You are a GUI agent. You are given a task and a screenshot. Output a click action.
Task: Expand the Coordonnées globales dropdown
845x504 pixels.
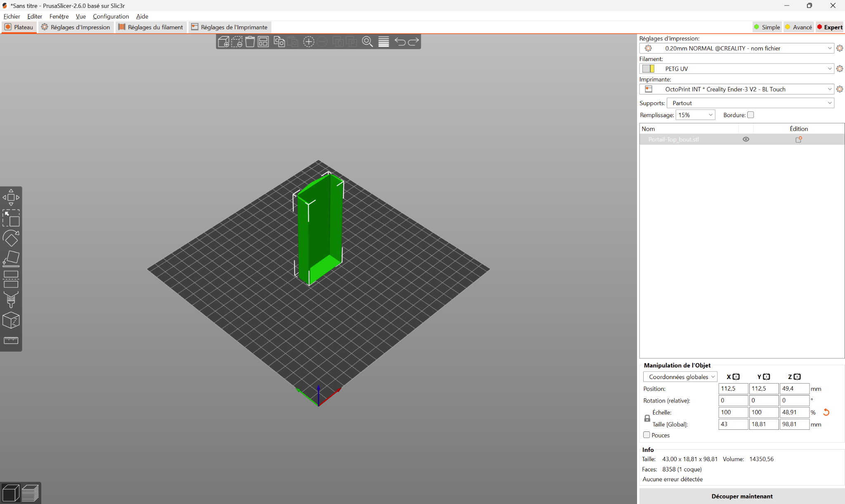point(680,377)
